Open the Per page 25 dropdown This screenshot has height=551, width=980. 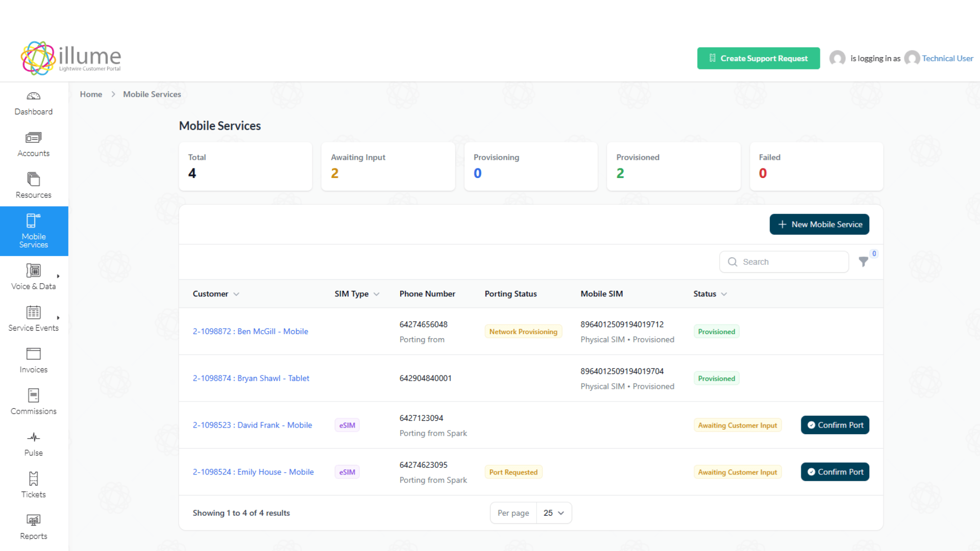(553, 513)
